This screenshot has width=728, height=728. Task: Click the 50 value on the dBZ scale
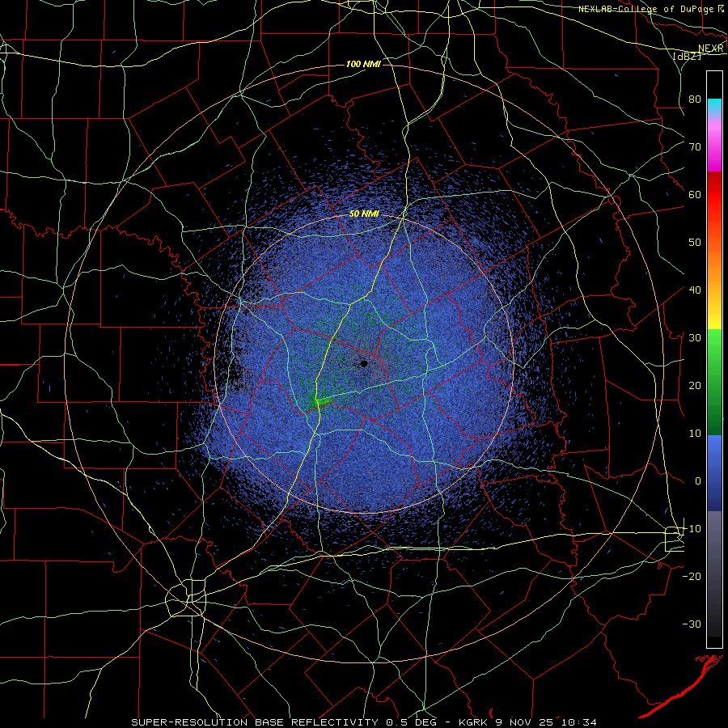coord(695,242)
